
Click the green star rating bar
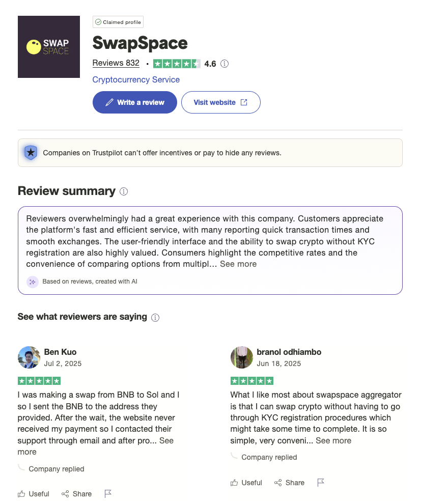177,64
